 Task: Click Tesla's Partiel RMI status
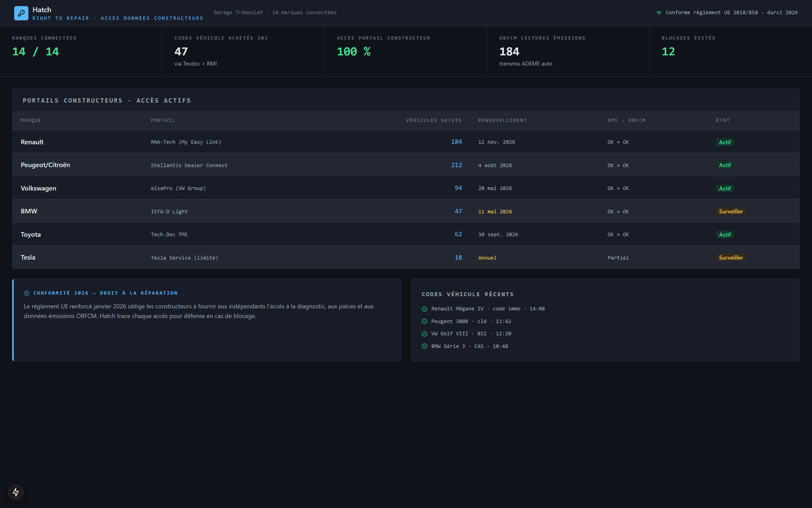[x=618, y=258]
